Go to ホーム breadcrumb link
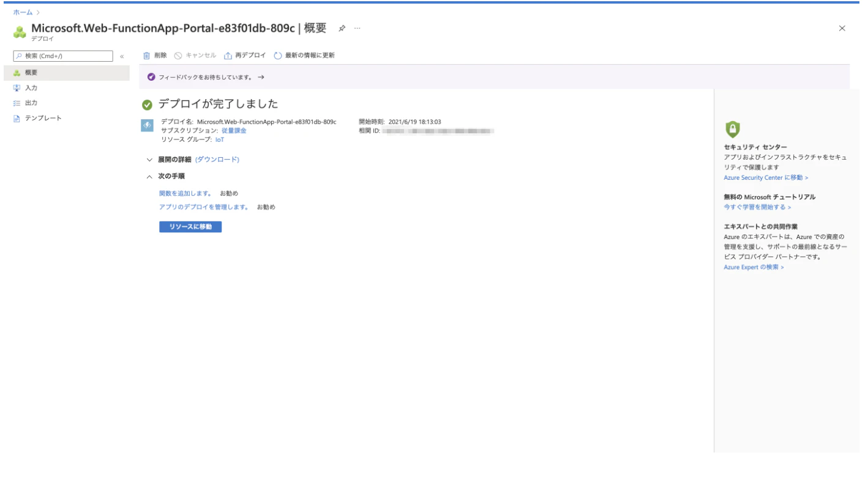The height and width of the screenshot is (477, 868). (x=23, y=12)
